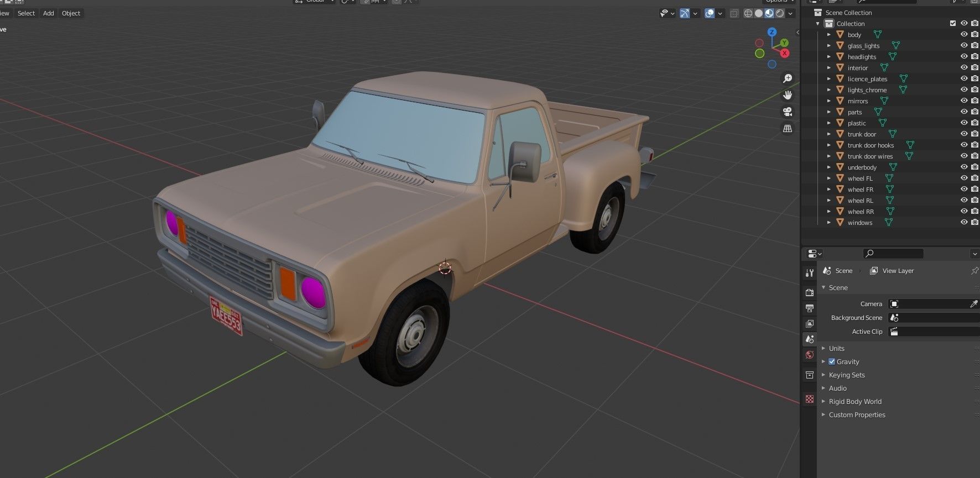Open the gizmo options dropdown arrow
980x478 pixels.
pos(695,13)
